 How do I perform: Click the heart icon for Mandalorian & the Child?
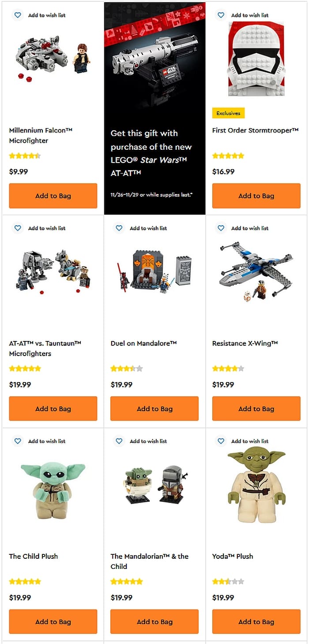119,441
